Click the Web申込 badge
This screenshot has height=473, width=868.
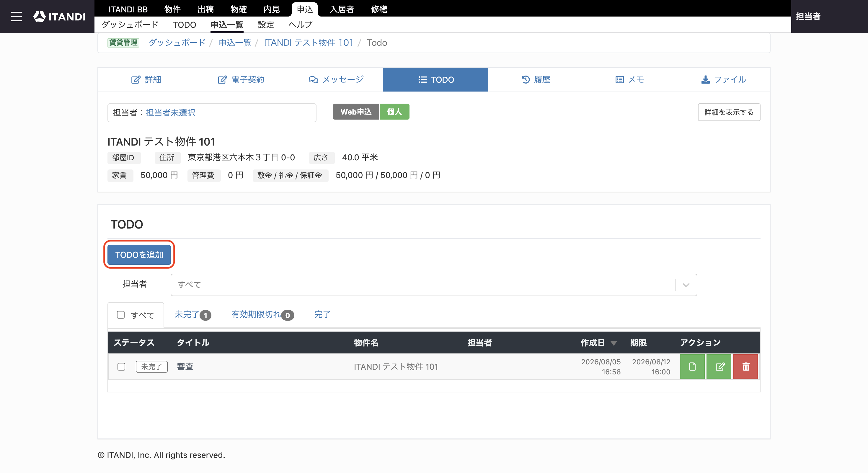[356, 112]
